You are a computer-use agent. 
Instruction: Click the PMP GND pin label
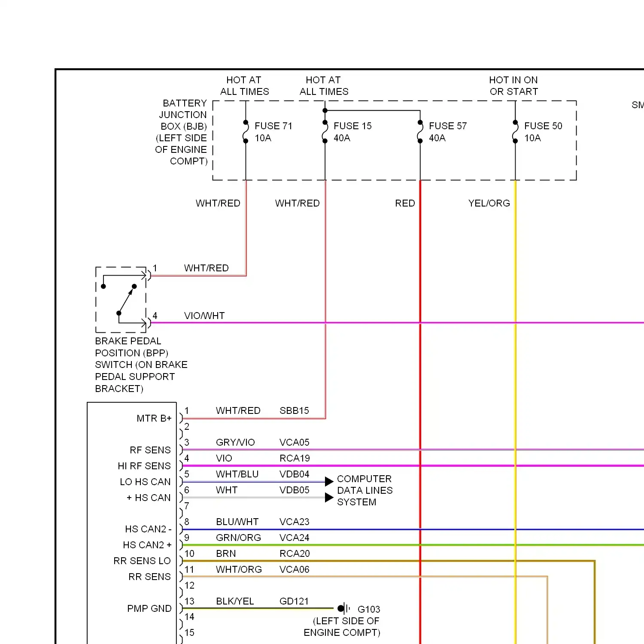coord(149,608)
